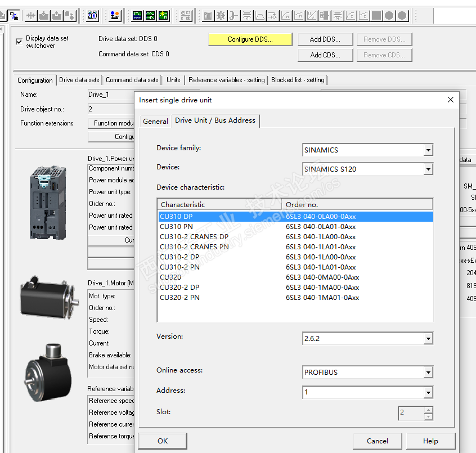Click the blue and orange dots toolbar icon
The width and height of the screenshot is (476, 453).
tap(115, 15)
